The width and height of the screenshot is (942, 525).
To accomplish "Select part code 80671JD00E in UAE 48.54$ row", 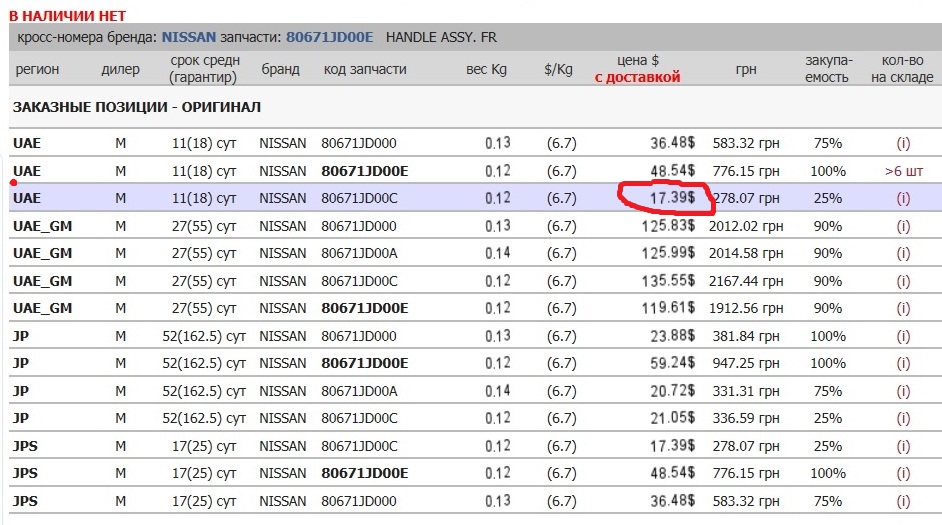I will (364, 171).
